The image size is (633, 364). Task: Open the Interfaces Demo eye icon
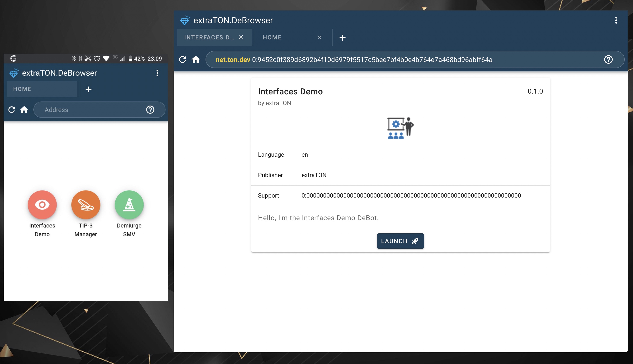(42, 205)
